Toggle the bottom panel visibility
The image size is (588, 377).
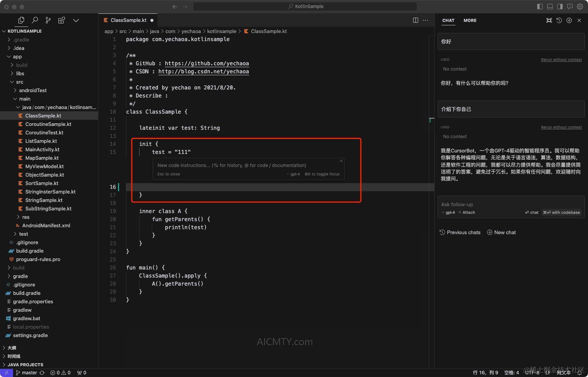[x=550, y=7]
